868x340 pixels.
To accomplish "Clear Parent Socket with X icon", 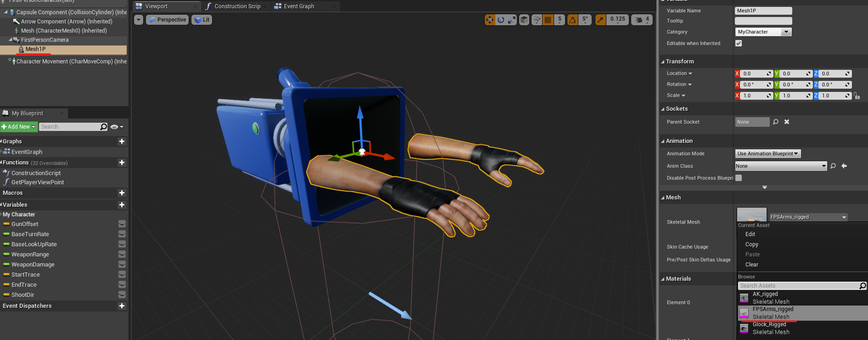I will tap(787, 122).
